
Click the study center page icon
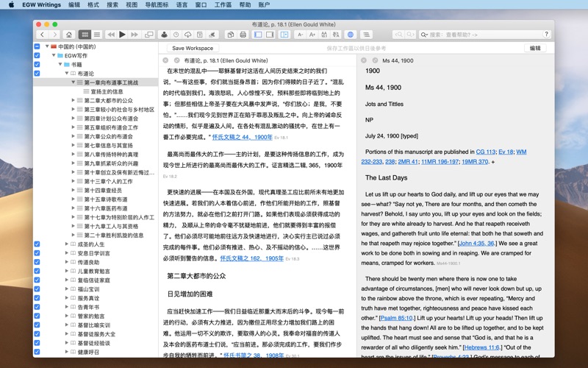(200, 35)
